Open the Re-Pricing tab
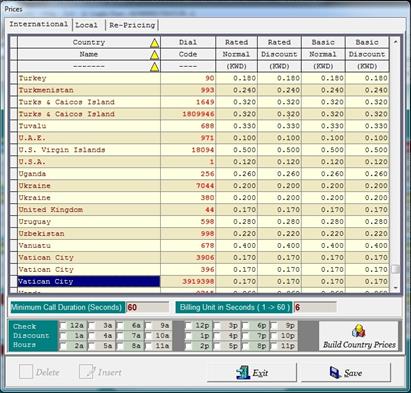411x393 pixels. pyautogui.click(x=132, y=25)
